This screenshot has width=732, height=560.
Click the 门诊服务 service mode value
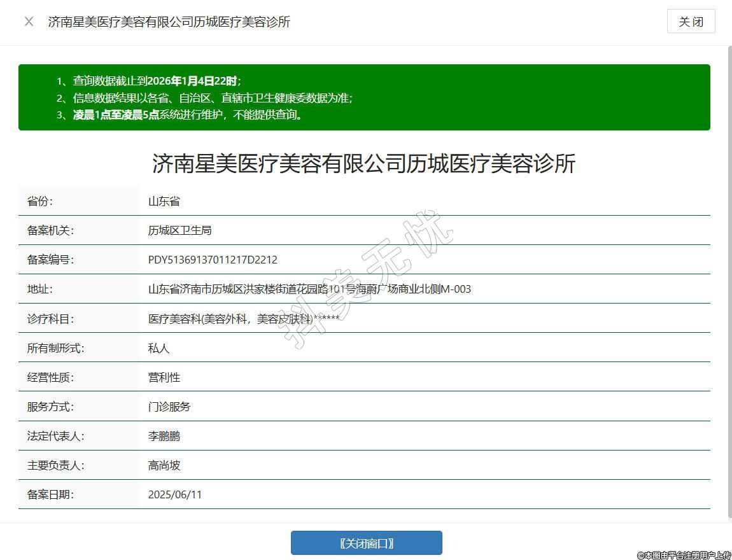[169, 407]
